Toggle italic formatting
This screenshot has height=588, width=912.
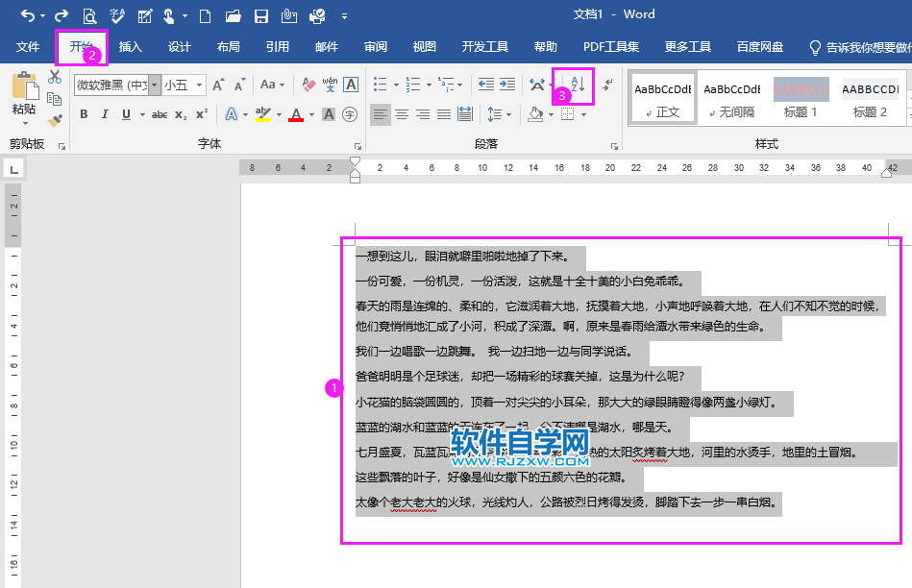(106, 113)
